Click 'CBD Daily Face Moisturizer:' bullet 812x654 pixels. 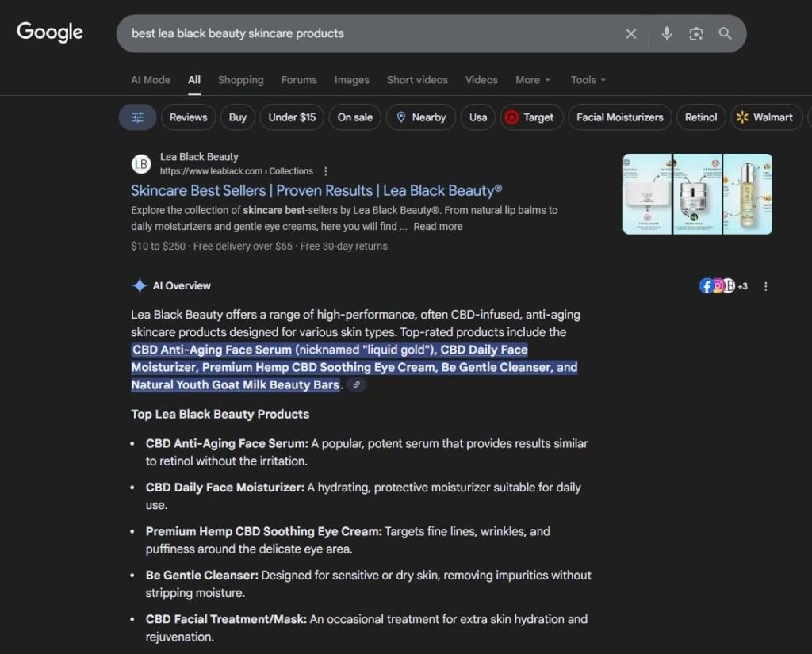click(x=224, y=488)
